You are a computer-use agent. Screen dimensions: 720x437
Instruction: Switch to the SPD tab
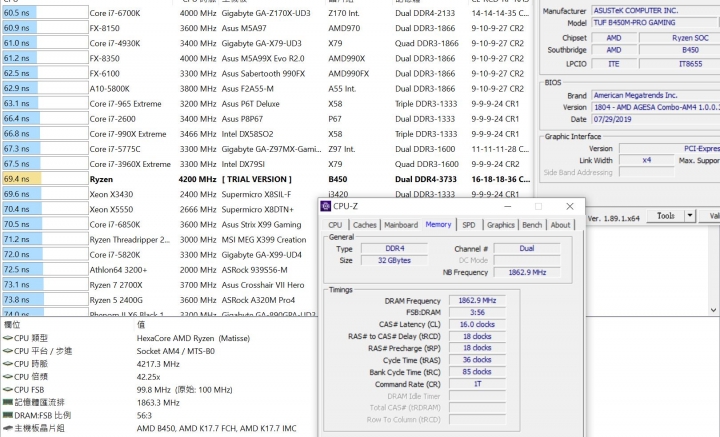coord(468,225)
